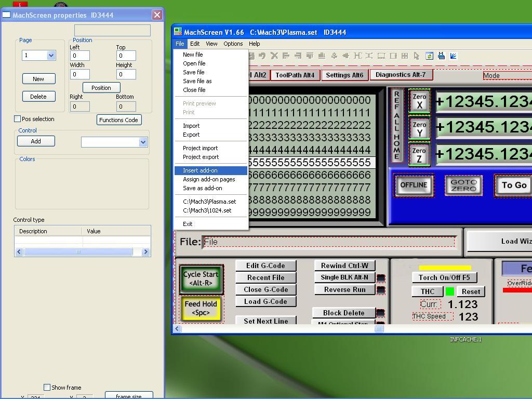
Task: Click the Cycle Start button
Action: click(x=201, y=279)
